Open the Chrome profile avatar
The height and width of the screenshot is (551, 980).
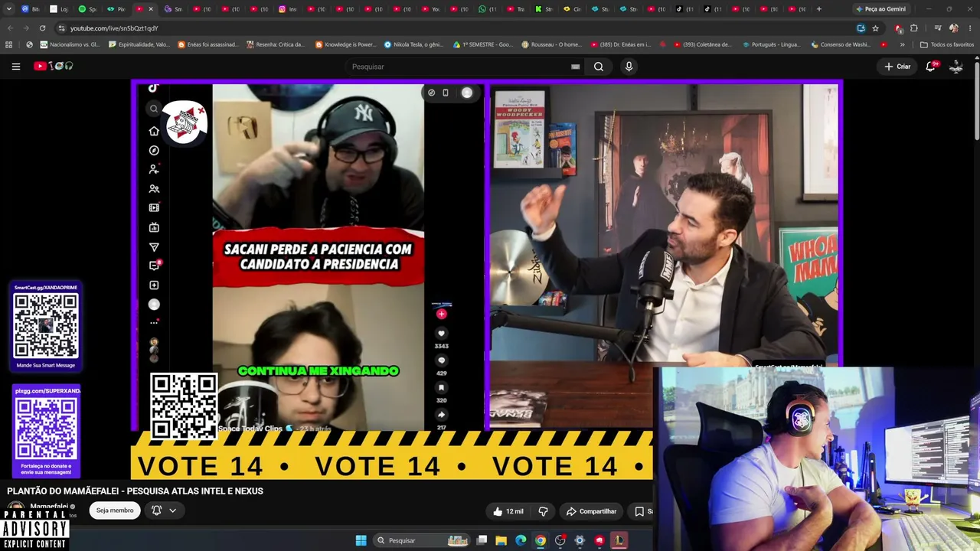(x=953, y=28)
